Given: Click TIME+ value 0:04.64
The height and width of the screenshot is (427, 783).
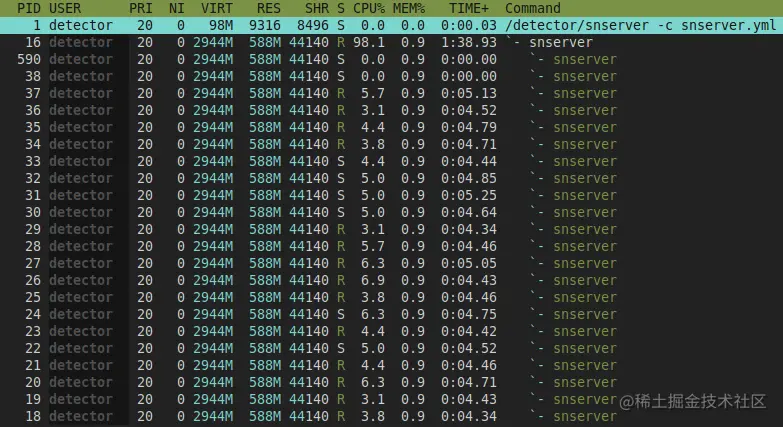Looking at the screenshot, I should tap(469, 212).
